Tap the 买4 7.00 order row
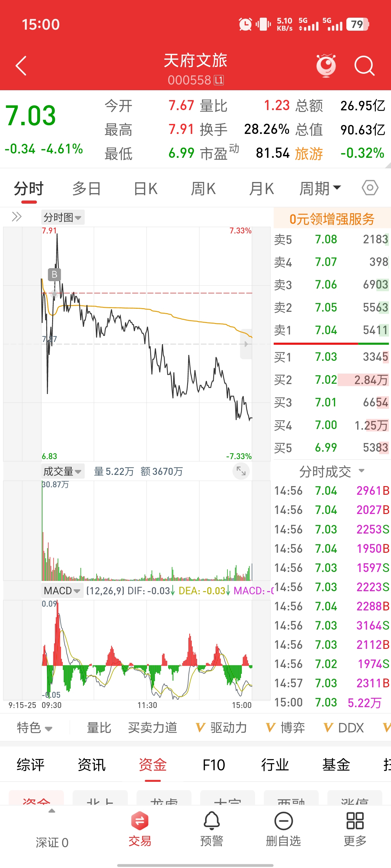The height and width of the screenshot is (868, 391). pos(331,425)
